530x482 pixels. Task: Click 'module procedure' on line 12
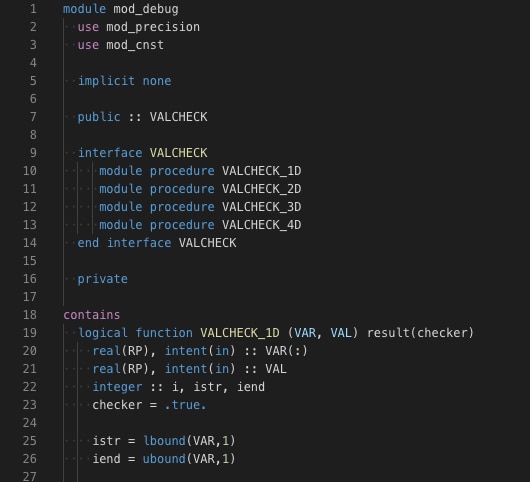point(157,207)
